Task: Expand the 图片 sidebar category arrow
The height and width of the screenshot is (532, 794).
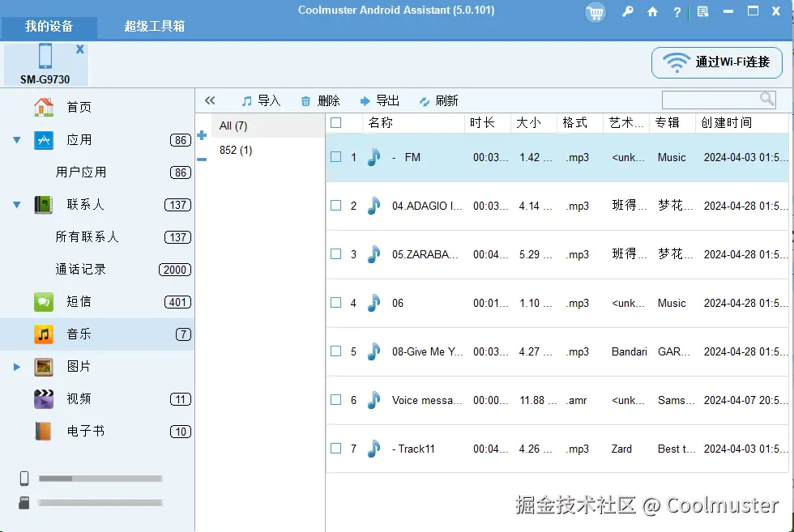Action: tap(16, 366)
